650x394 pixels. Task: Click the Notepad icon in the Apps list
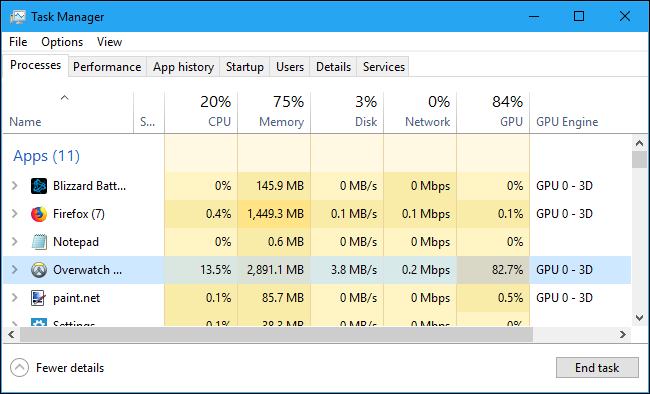[39, 242]
